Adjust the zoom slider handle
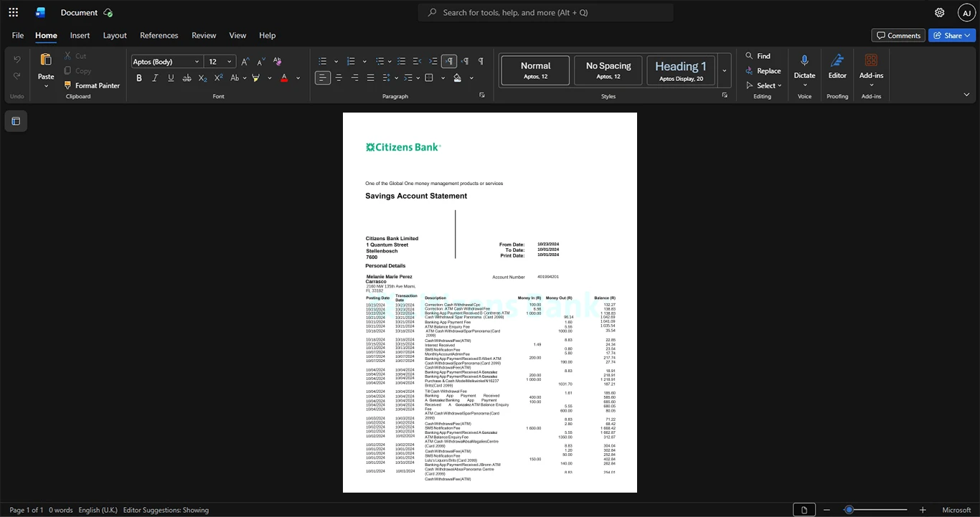This screenshot has width=980, height=517. pos(849,510)
